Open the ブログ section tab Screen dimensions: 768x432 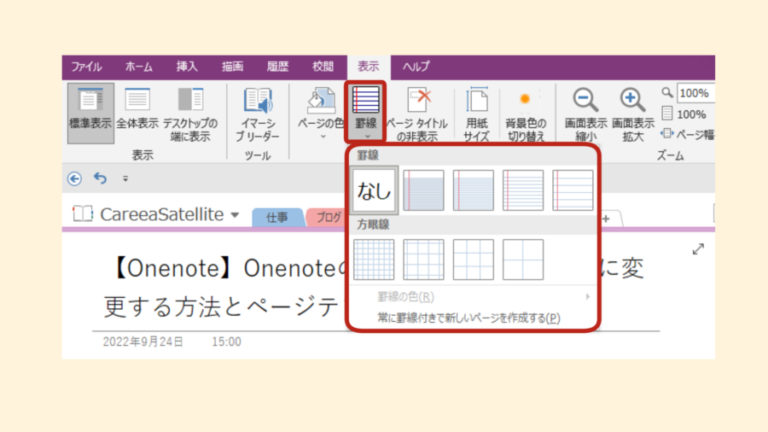tap(328, 217)
